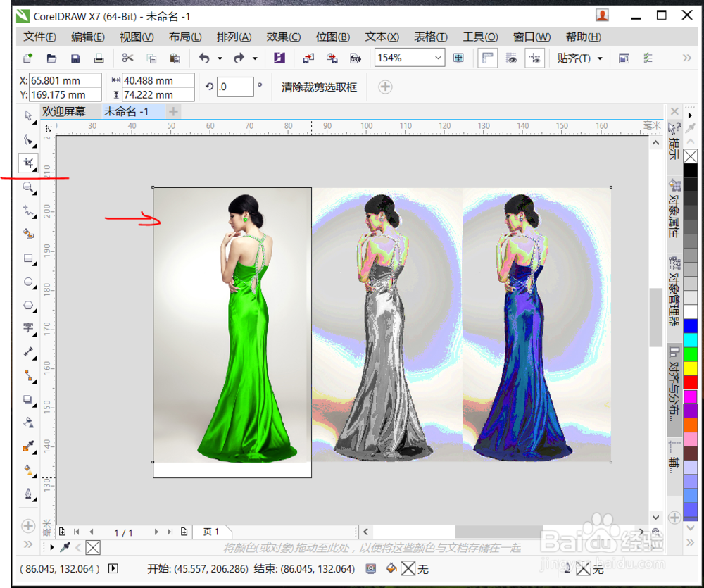Open the 文件(F) menu

pyautogui.click(x=40, y=37)
